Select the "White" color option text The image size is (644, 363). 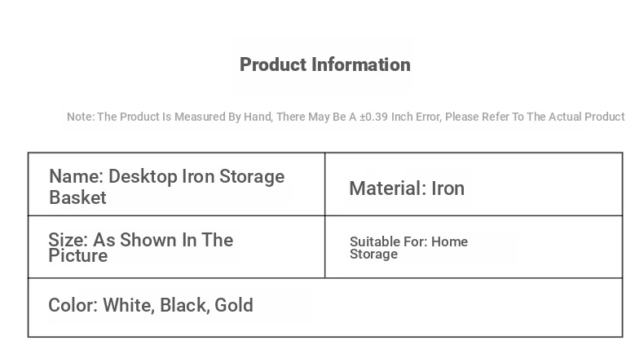pos(127,305)
